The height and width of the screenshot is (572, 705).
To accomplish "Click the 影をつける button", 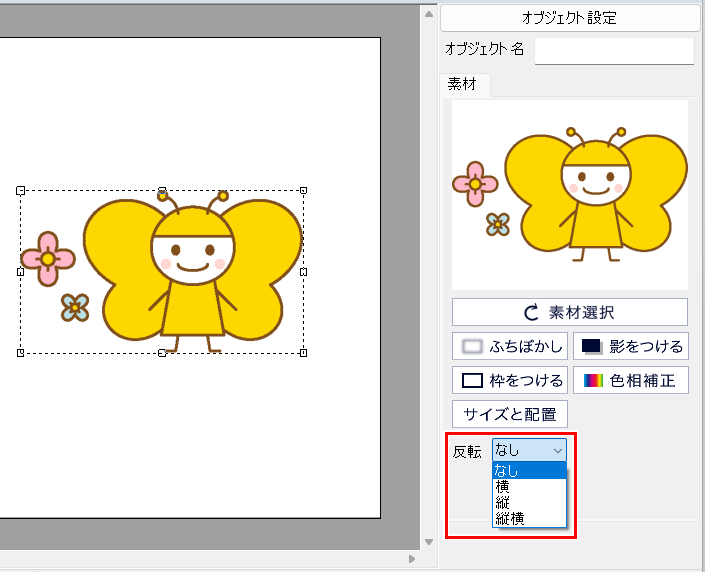I will click(x=631, y=346).
